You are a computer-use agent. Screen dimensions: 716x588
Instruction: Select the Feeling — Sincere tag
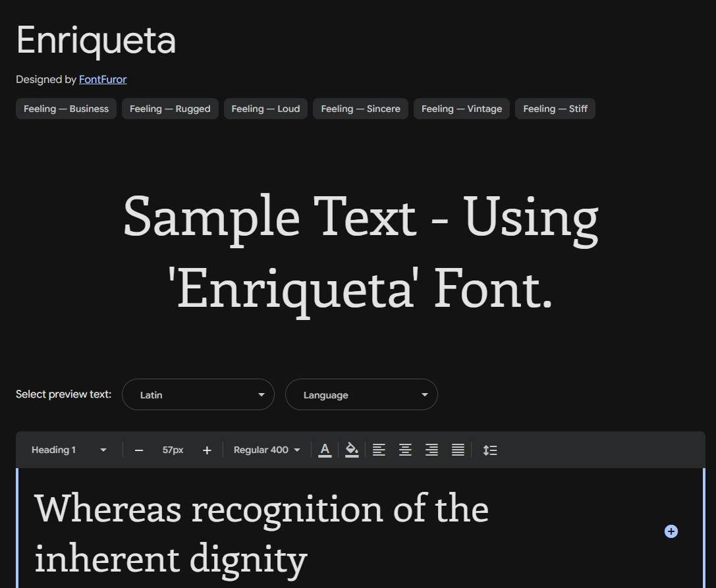360,109
